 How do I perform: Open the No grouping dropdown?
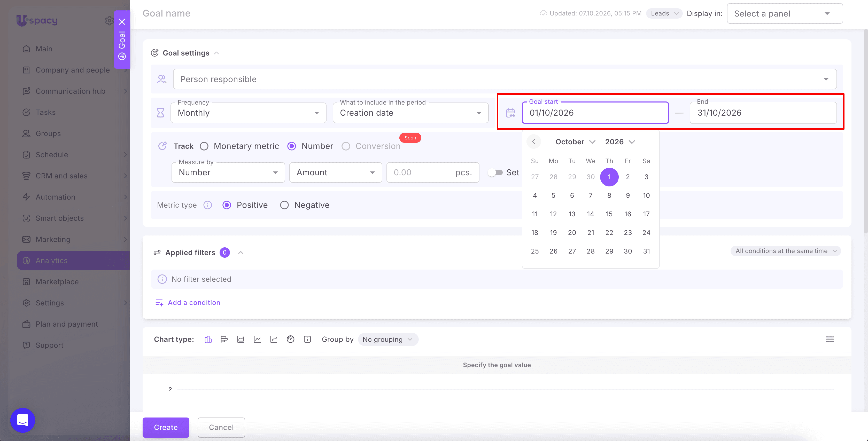(x=388, y=339)
